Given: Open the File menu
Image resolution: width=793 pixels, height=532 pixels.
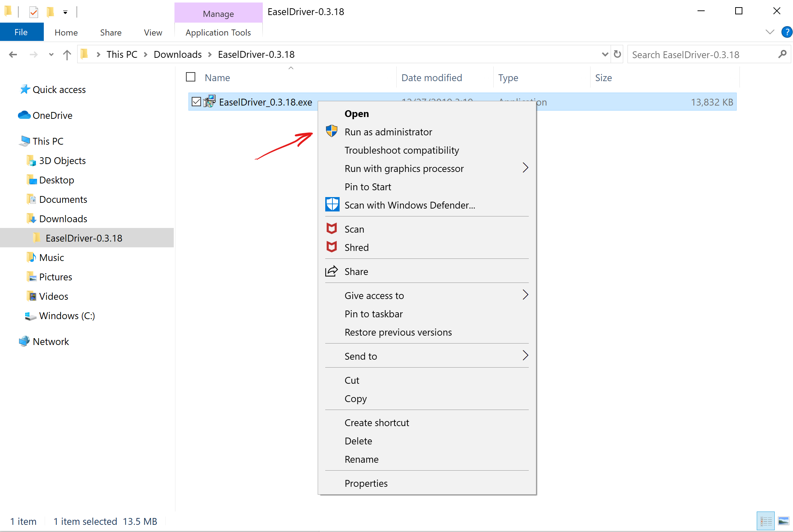Looking at the screenshot, I should pos(21,32).
